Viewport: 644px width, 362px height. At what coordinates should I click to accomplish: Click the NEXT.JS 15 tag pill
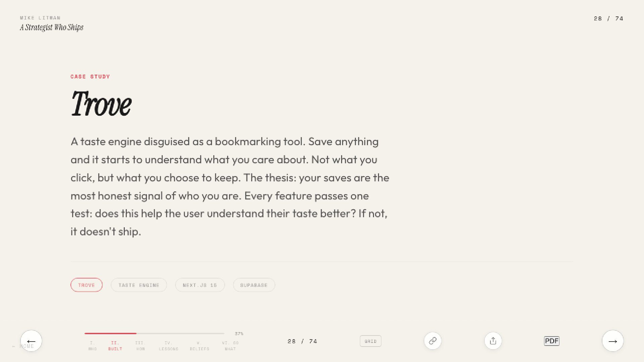point(200,285)
